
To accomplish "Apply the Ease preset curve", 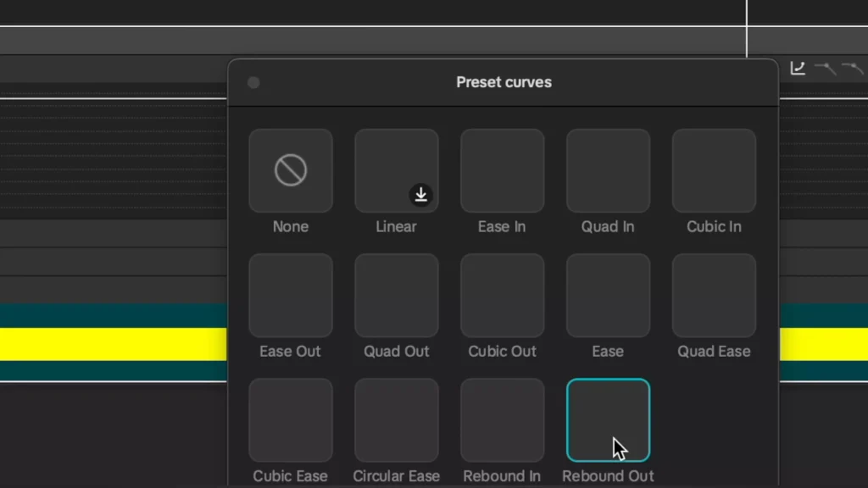I will pyautogui.click(x=608, y=295).
